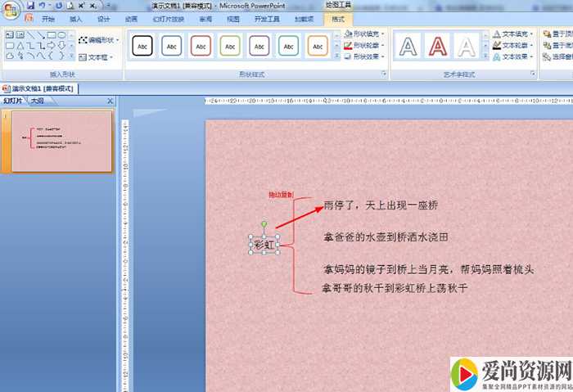Select the black outlined Abc shape style
The image size is (573, 392).
tap(142, 47)
